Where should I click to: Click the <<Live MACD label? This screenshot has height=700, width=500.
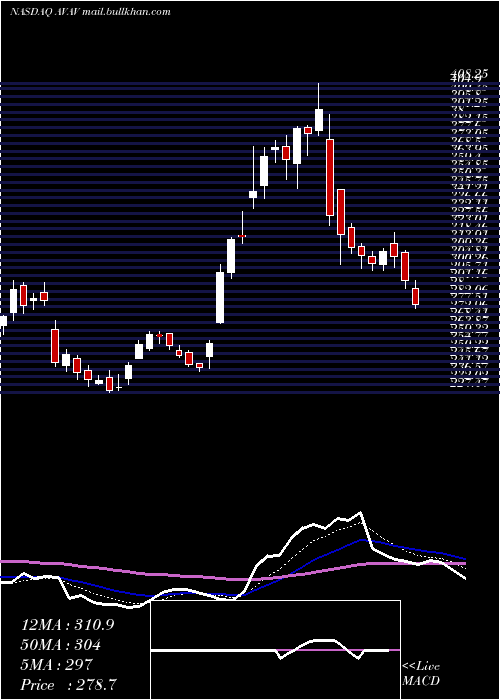click(x=421, y=674)
